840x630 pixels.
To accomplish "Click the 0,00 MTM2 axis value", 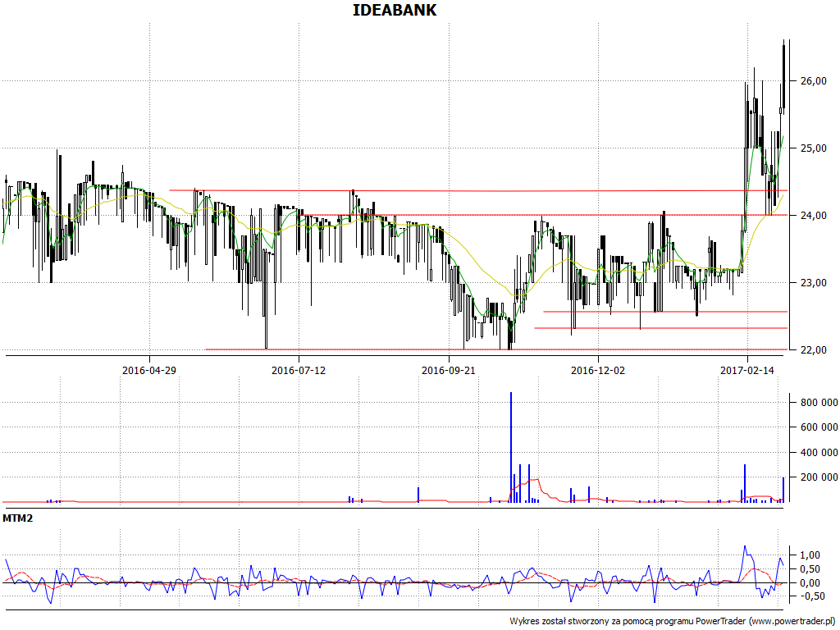I will [x=809, y=583].
